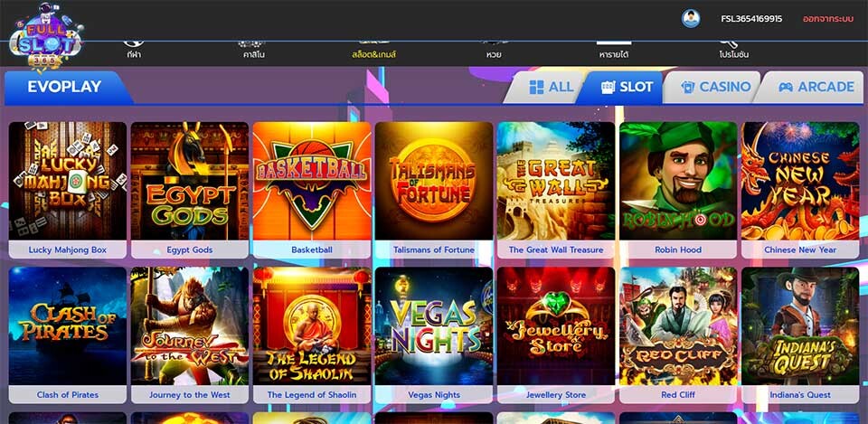Click the Full Slot 360 logo
The image size is (868, 424).
click(x=46, y=38)
